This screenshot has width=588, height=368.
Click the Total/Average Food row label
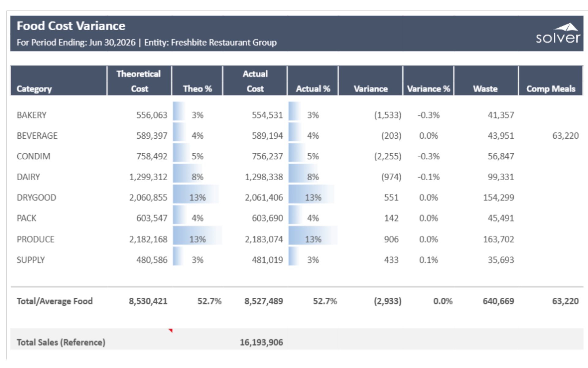pyautogui.click(x=55, y=301)
